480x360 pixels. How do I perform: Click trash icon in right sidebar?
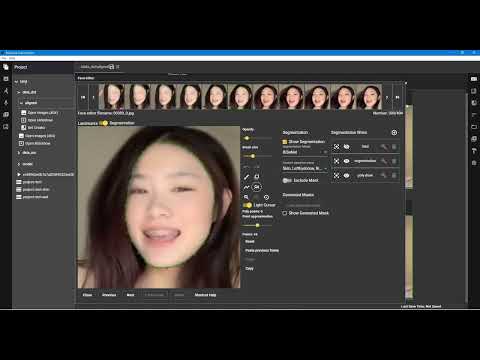[x=474, y=163]
